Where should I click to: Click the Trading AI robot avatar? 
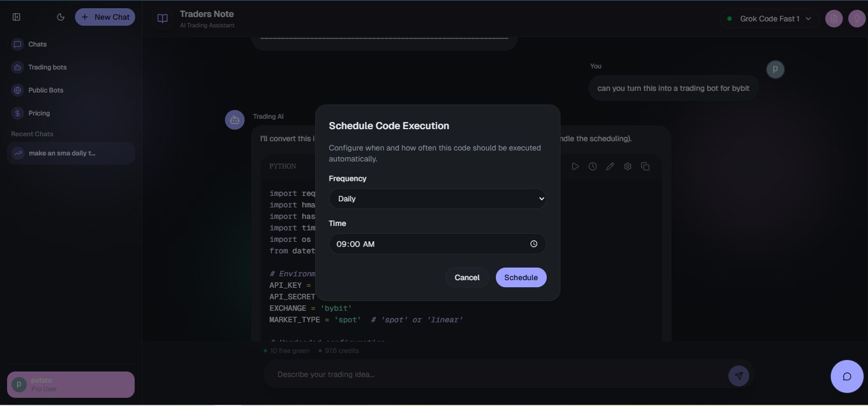(x=235, y=120)
